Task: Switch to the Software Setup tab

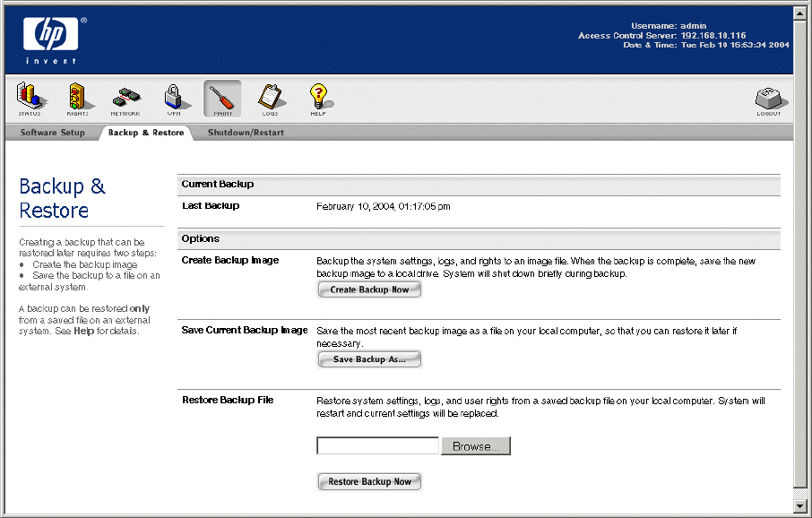Action: tap(52, 133)
